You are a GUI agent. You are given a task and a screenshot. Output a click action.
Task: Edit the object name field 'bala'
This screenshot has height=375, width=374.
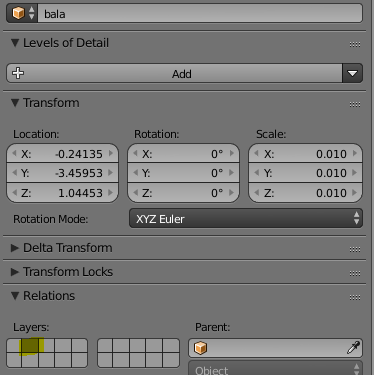click(x=200, y=13)
